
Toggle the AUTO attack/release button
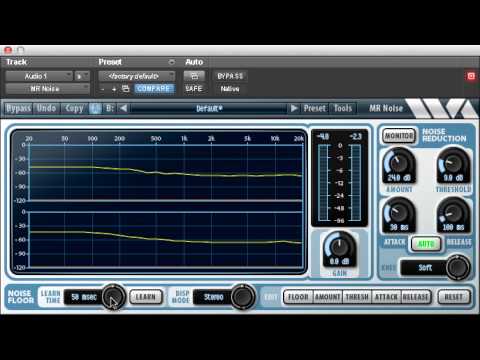426,244
